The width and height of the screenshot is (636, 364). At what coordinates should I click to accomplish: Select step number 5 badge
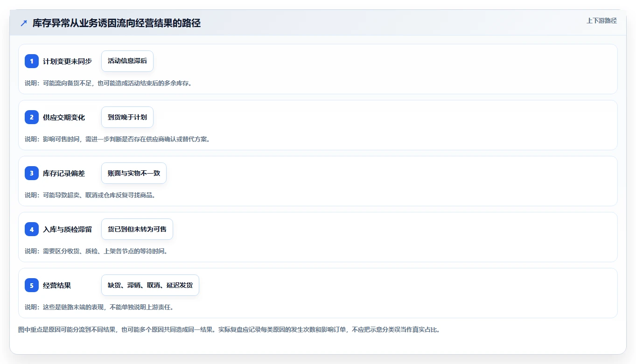pos(32,285)
